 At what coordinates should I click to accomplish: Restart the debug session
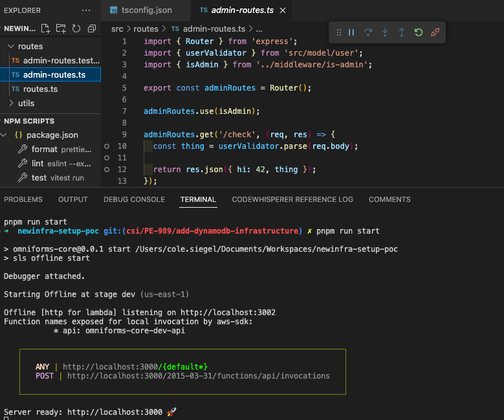[418, 32]
